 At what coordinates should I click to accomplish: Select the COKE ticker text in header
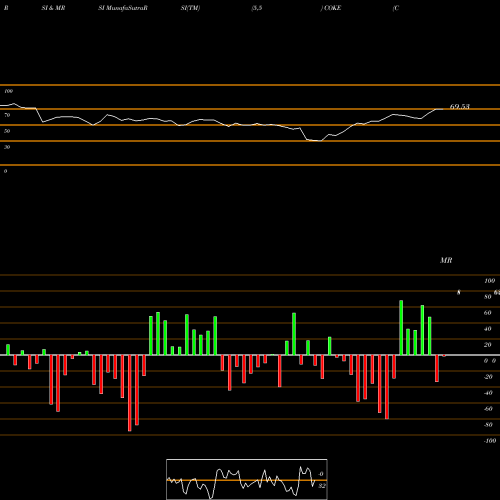click(x=332, y=8)
